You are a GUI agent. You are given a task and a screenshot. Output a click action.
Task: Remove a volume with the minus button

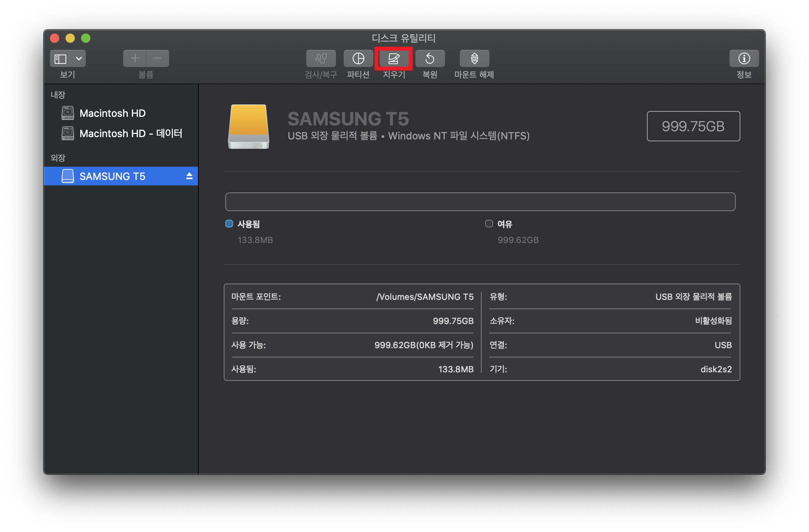click(x=157, y=58)
